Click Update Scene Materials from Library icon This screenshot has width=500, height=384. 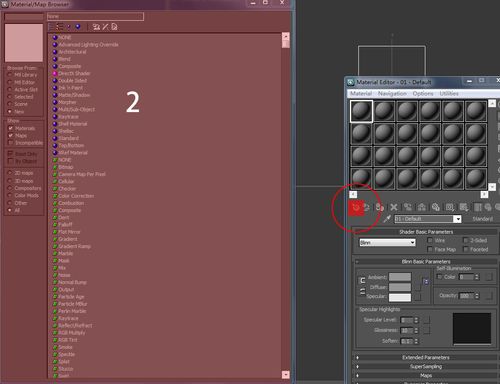pyautogui.click(x=96, y=27)
